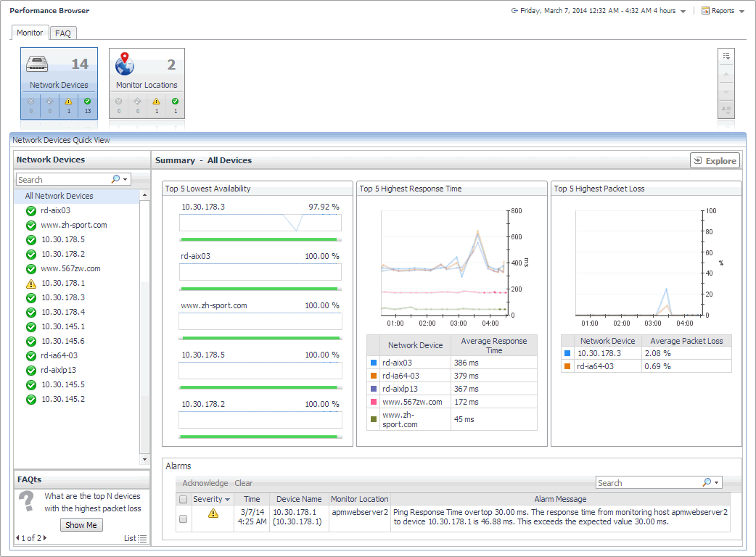Click the Explore button

(715, 161)
